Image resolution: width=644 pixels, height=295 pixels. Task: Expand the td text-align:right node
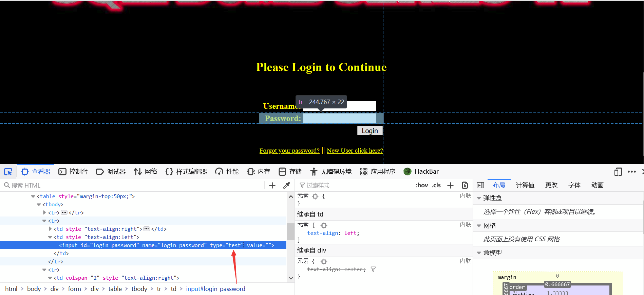point(50,229)
